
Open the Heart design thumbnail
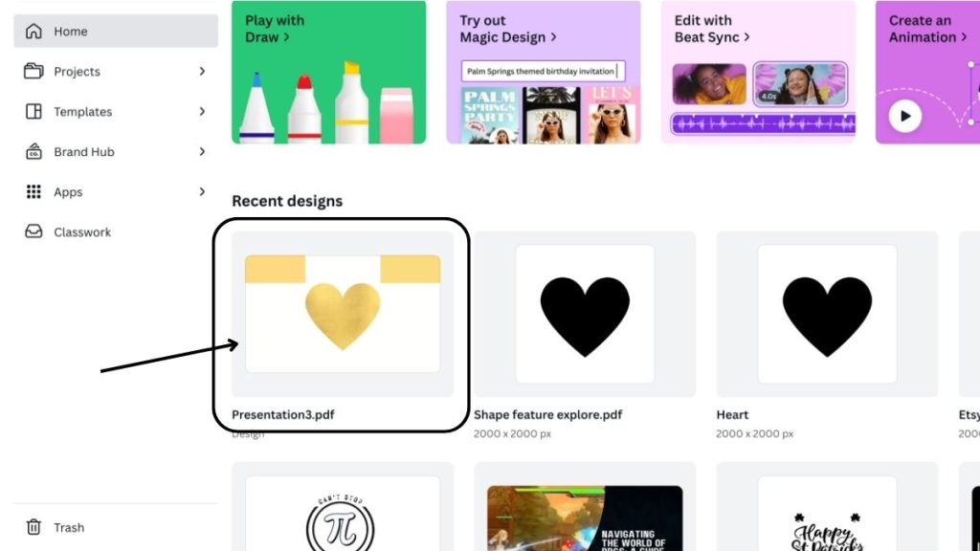pyautogui.click(x=827, y=314)
